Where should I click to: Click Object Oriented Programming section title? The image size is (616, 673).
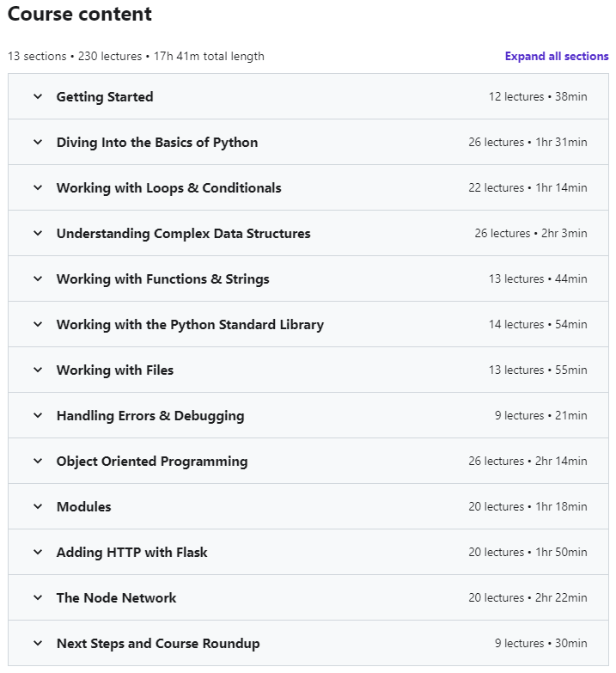152,462
